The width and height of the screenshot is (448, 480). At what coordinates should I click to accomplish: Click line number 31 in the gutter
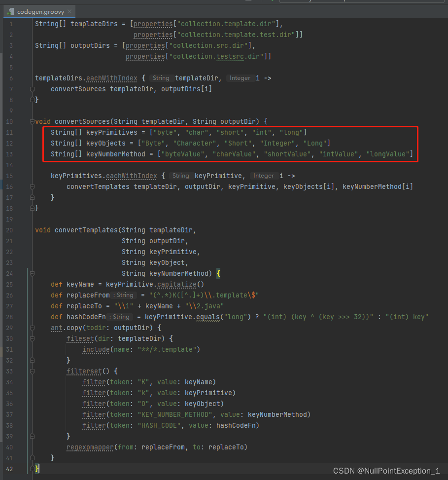coord(9,350)
